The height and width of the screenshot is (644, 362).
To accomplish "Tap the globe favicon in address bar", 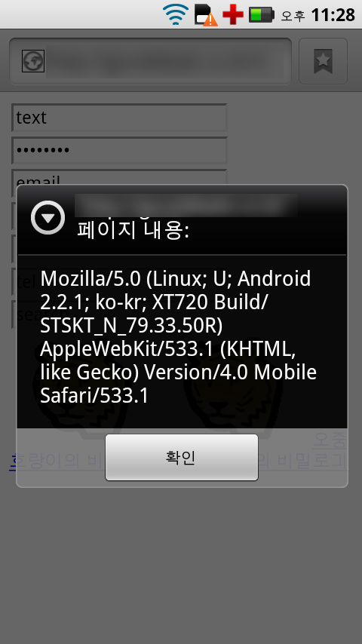I will pyautogui.click(x=33, y=61).
